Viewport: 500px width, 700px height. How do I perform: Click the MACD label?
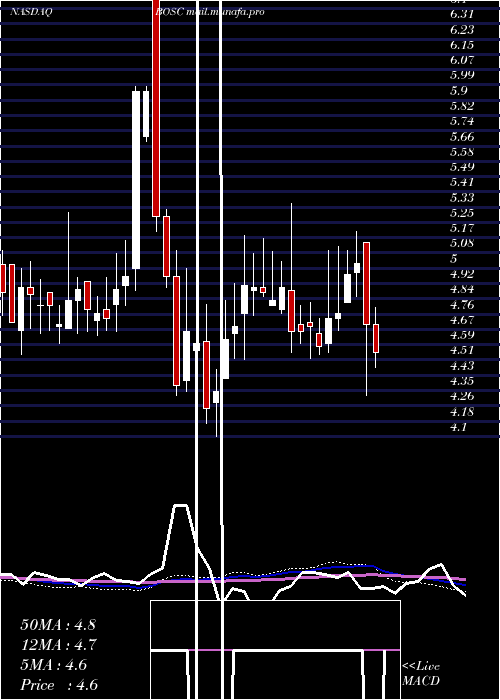(x=421, y=681)
